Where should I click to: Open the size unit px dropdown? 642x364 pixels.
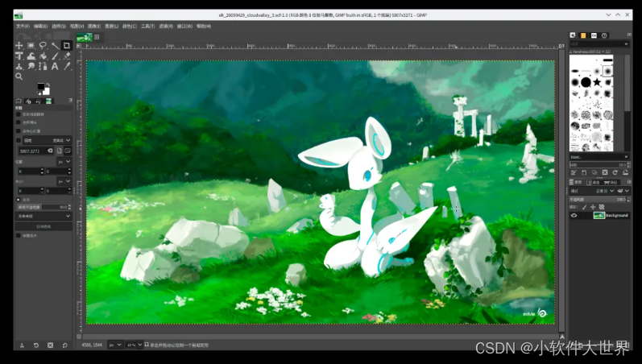point(64,181)
